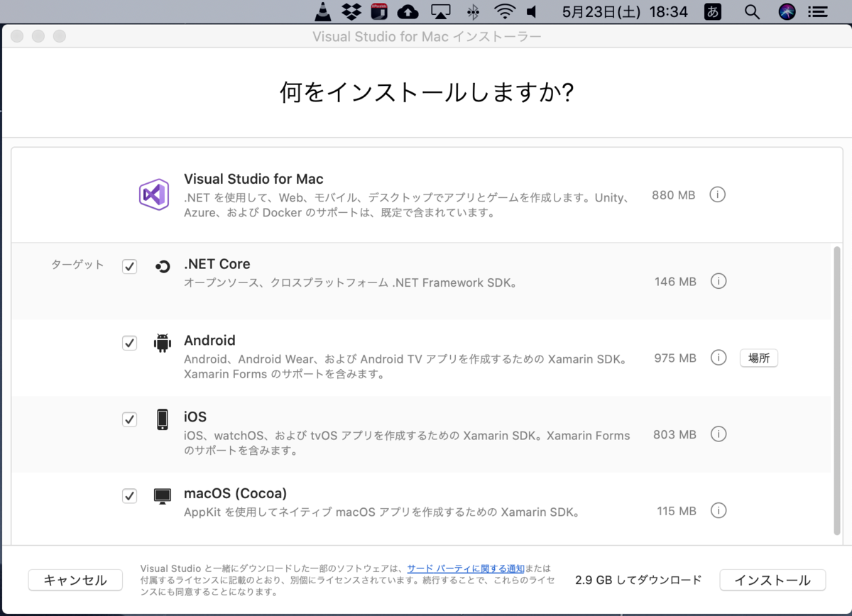This screenshot has height=616, width=852.
Task: Open the info icon for the iOS component
Action: (x=718, y=434)
